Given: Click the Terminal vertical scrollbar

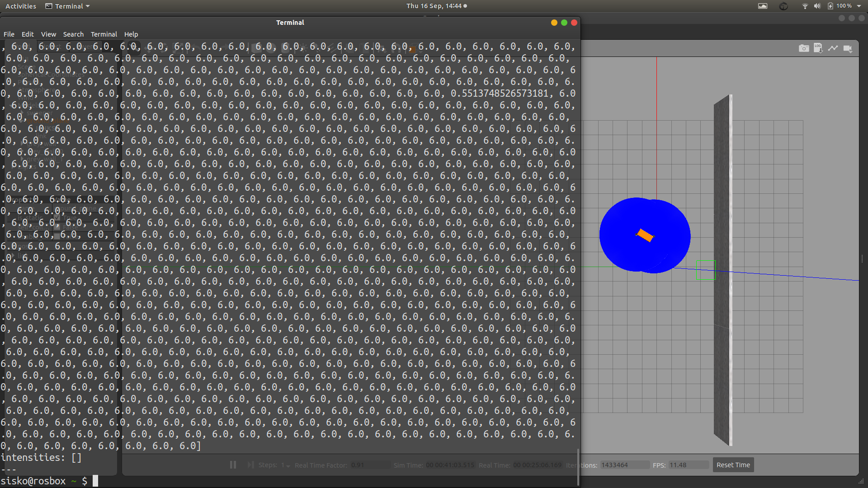Looking at the screenshot, I should [578, 467].
